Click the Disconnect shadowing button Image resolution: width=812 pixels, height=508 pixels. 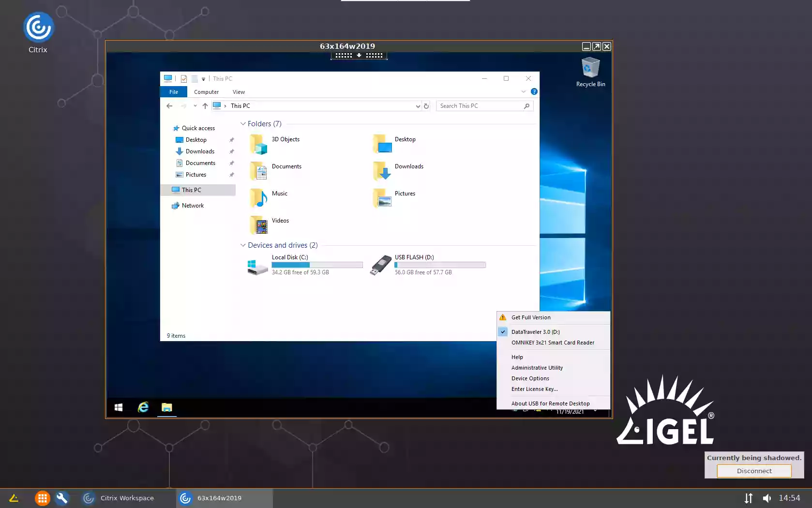[x=754, y=471]
